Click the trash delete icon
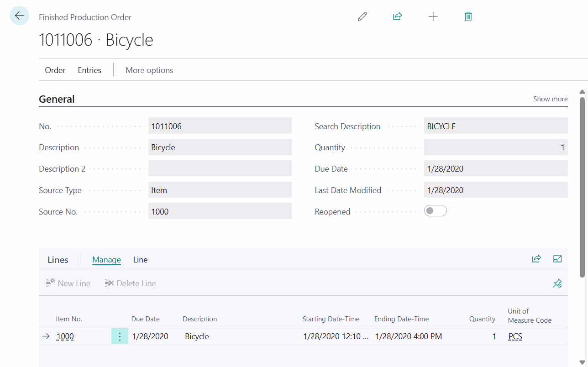Image resolution: width=588 pixels, height=367 pixels. [468, 17]
